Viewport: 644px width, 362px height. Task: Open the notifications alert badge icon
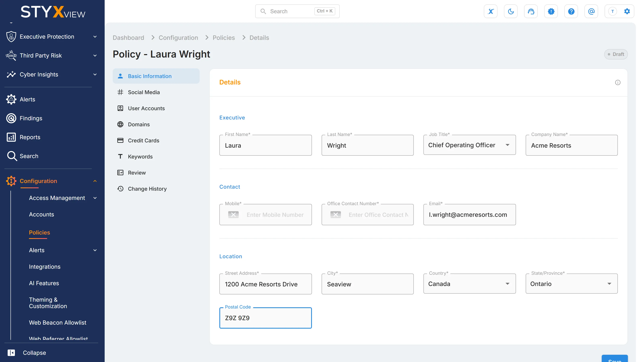551,11
